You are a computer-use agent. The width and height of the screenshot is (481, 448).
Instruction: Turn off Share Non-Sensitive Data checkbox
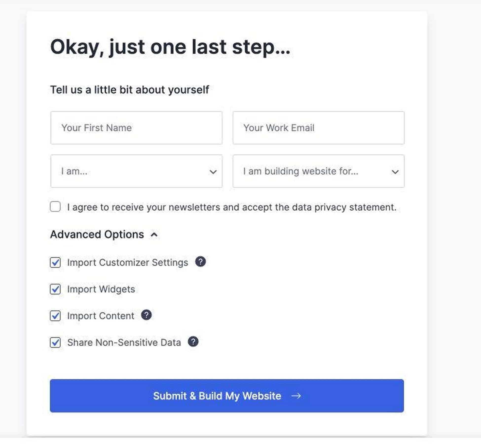(55, 342)
